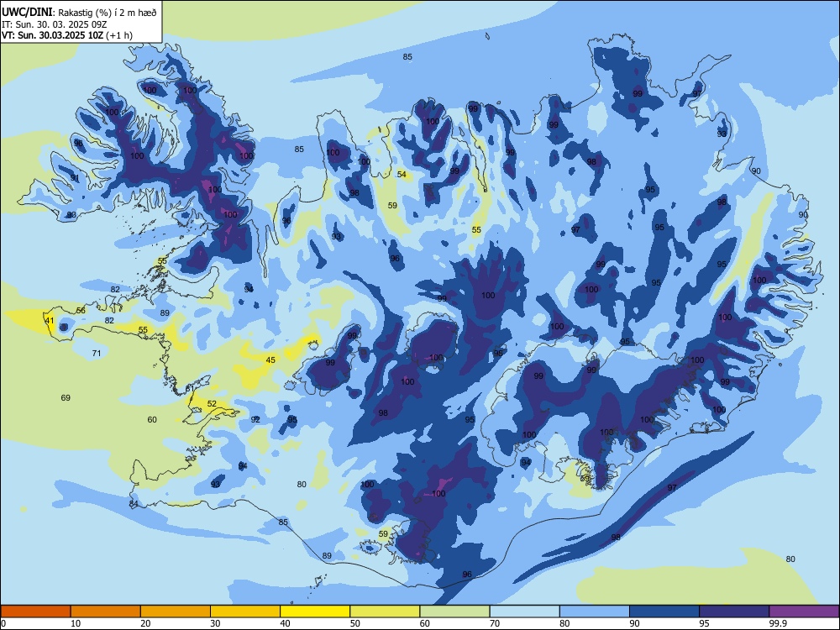Click the 'UWC/DINI' title text
Viewport: 840px width, 630px height.
point(27,13)
